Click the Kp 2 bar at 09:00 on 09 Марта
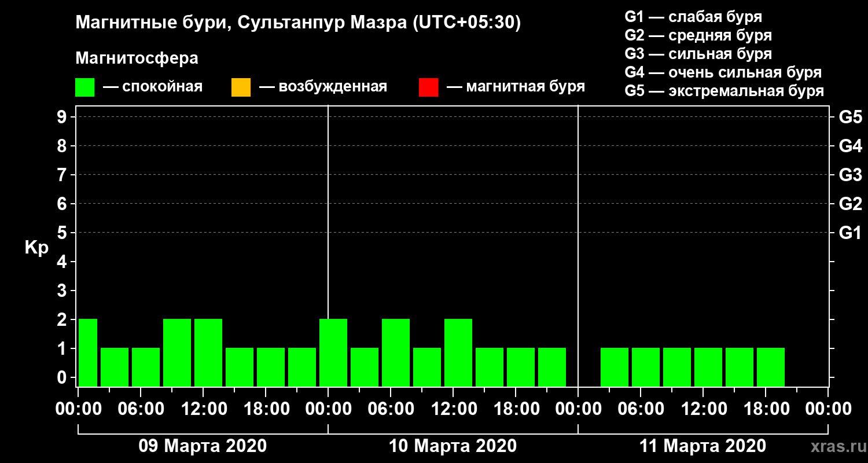Screen dimensions: 868x463 pyautogui.click(x=177, y=352)
